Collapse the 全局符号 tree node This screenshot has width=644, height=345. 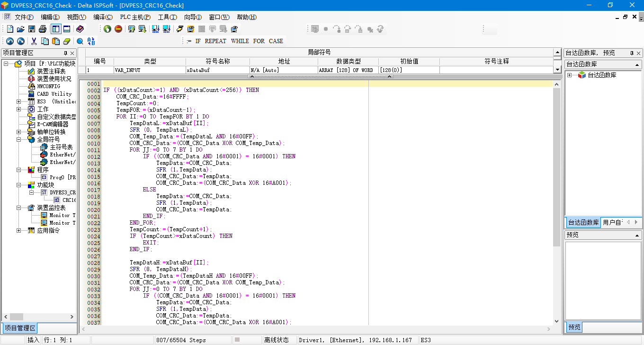19,139
